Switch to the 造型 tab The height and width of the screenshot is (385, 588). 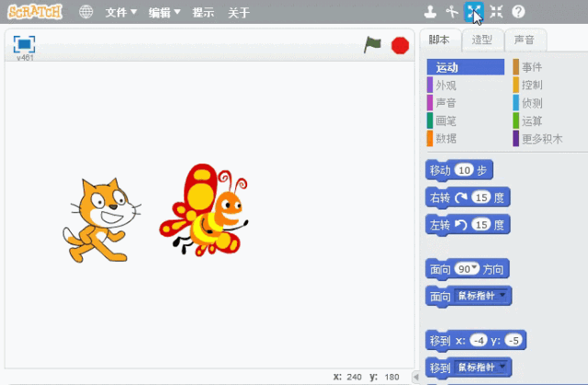point(482,40)
